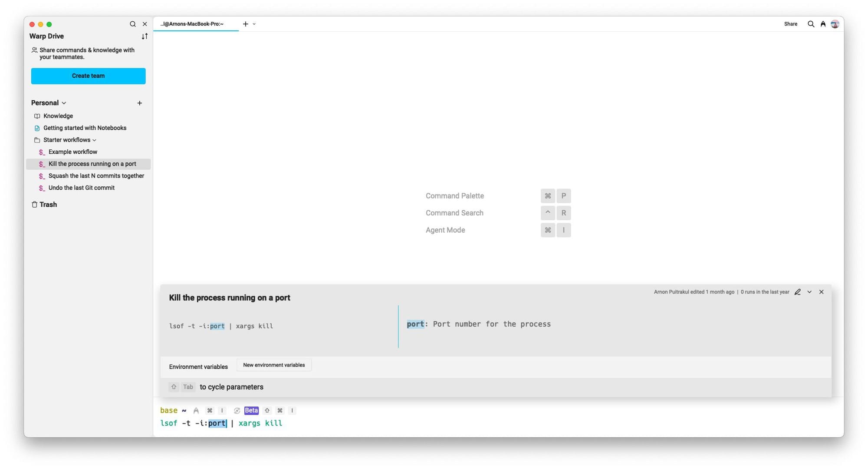Click the Tab key hint
This screenshot has width=868, height=469.
(x=188, y=387)
